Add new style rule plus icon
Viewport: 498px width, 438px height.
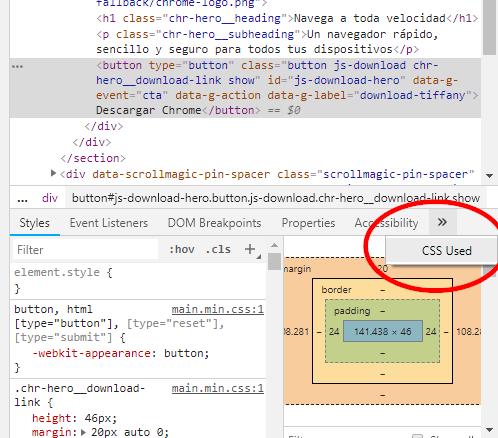tap(250, 249)
